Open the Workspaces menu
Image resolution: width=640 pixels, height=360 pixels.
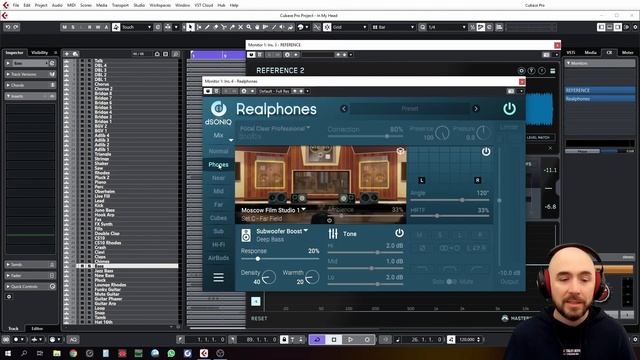click(x=160, y=5)
